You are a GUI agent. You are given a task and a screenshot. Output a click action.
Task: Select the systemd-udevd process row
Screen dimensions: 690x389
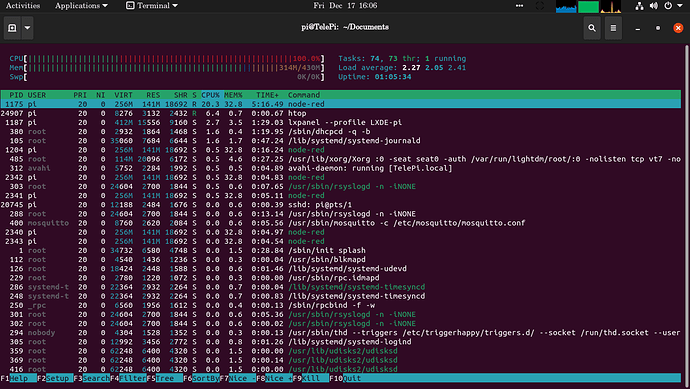pos(341,269)
